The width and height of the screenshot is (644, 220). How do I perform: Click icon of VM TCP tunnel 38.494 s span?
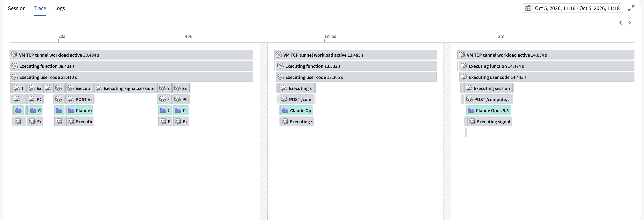coord(14,55)
